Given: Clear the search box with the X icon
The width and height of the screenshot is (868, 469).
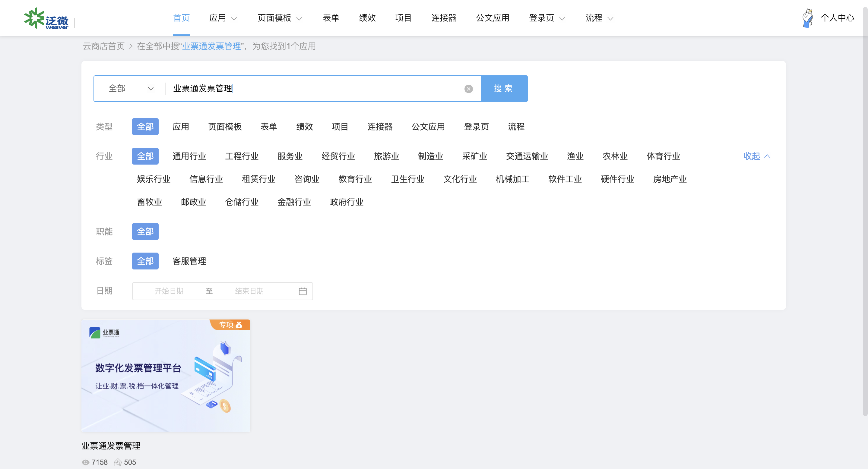Looking at the screenshot, I should [468, 89].
